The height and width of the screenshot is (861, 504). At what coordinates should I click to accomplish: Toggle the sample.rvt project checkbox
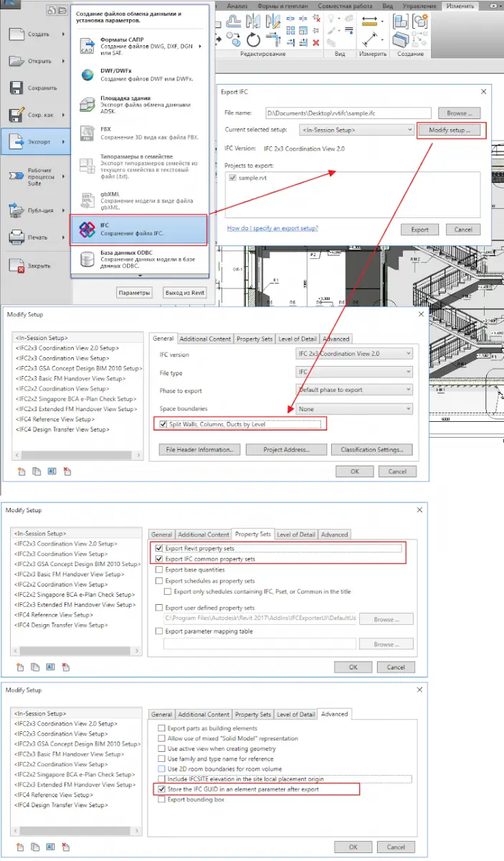coord(232,177)
